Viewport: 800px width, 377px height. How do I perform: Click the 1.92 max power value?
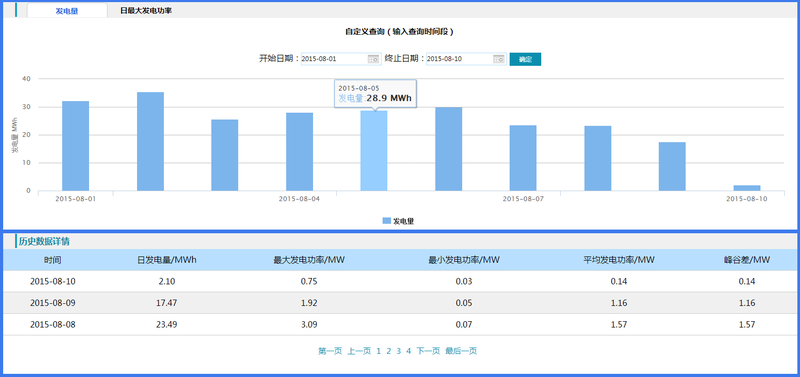(x=309, y=303)
